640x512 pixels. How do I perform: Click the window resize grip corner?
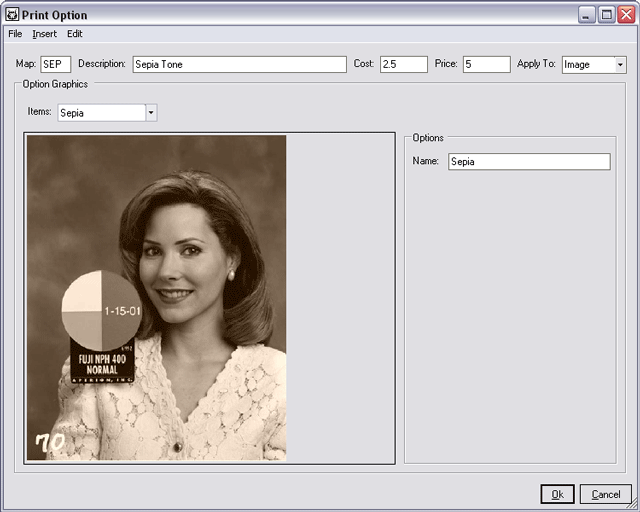pyautogui.click(x=631, y=503)
